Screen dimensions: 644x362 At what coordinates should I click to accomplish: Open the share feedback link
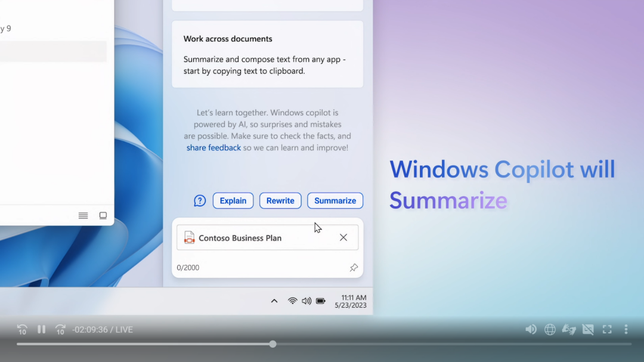click(213, 147)
